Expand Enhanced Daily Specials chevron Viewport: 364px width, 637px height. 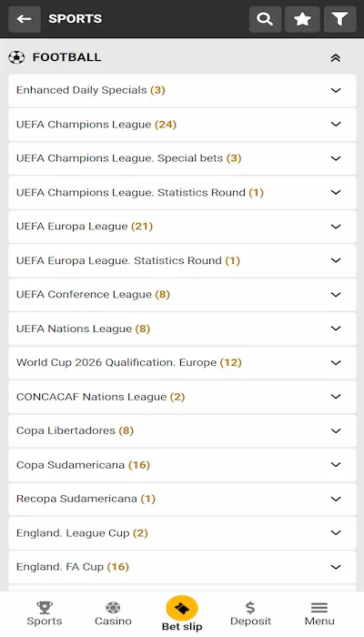[336, 90]
